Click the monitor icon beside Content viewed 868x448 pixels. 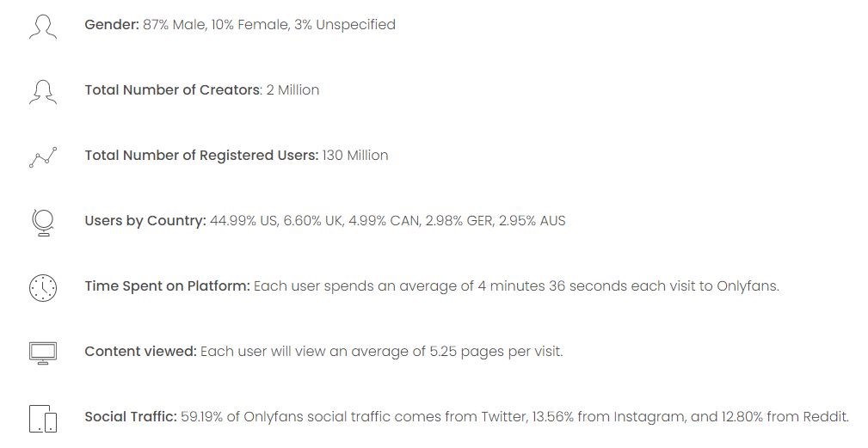coord(43,353)
